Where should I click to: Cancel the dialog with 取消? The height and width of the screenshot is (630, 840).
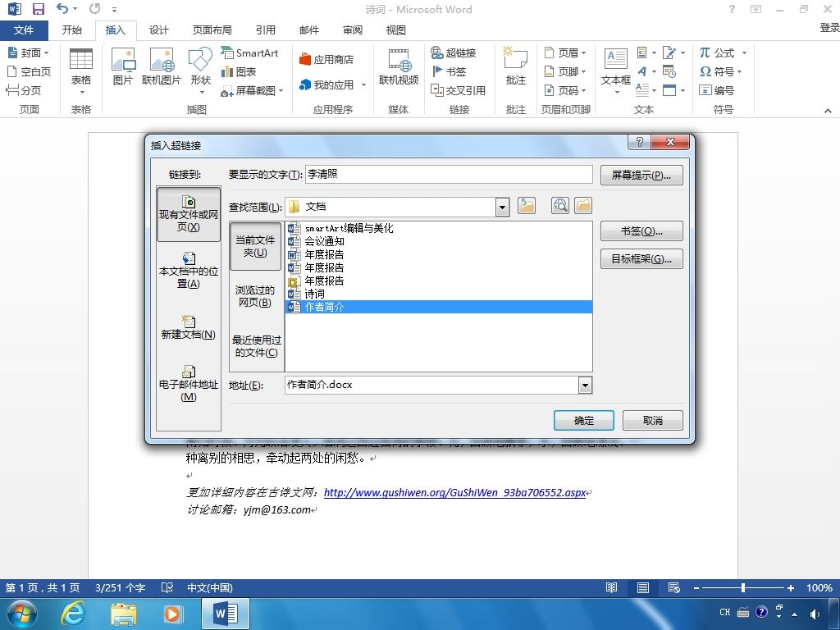tap(652, 421)
